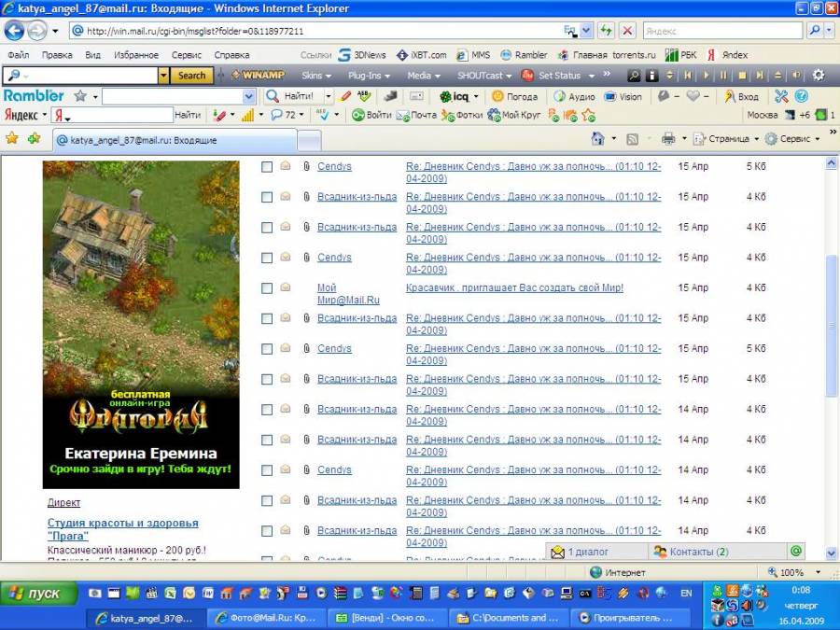This screenshot has height=630, width=840.
Task: Open the Избранное menu
Action: tap(136, 55)
